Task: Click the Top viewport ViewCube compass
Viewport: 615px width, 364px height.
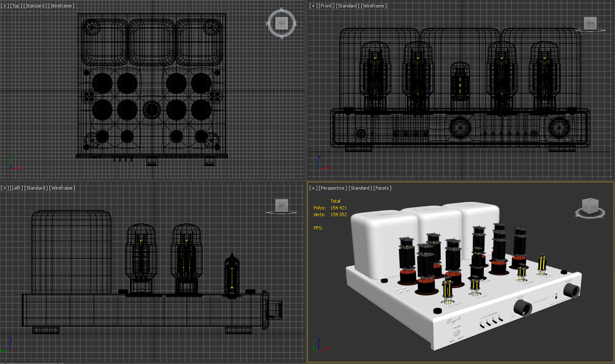Action: 282,23
